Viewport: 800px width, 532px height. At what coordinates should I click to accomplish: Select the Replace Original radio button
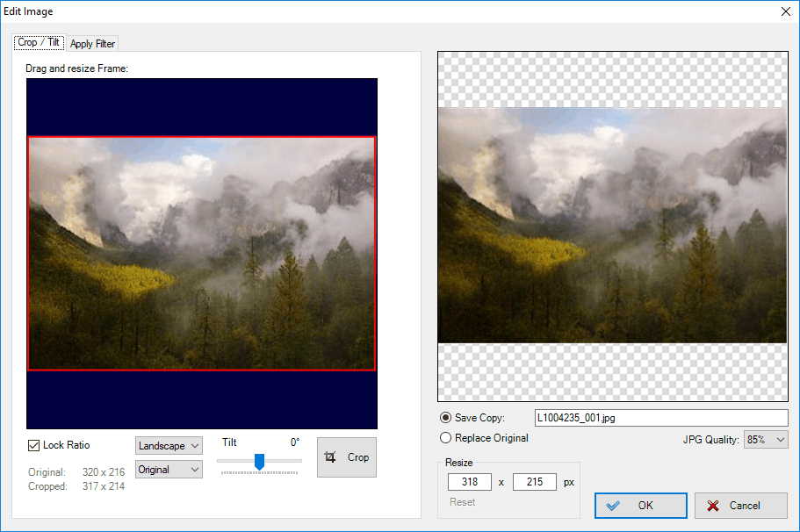click(445, 438)
